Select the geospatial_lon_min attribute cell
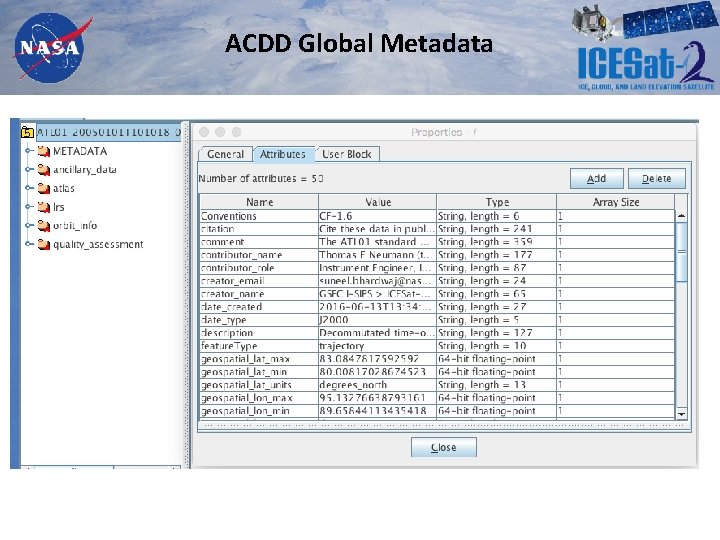 [259, 411]
